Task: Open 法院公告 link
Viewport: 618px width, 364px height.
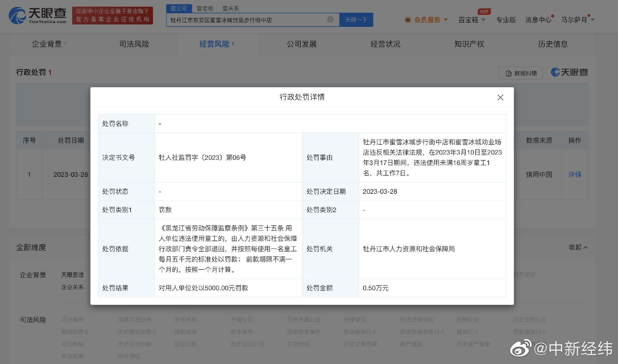Action: coord(468,319)
